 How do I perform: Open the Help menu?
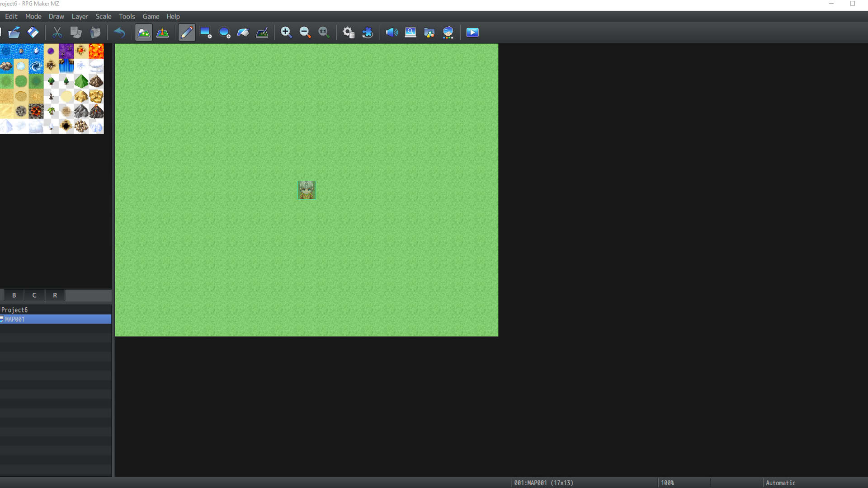pyautogui.click(x=173, y=16)
